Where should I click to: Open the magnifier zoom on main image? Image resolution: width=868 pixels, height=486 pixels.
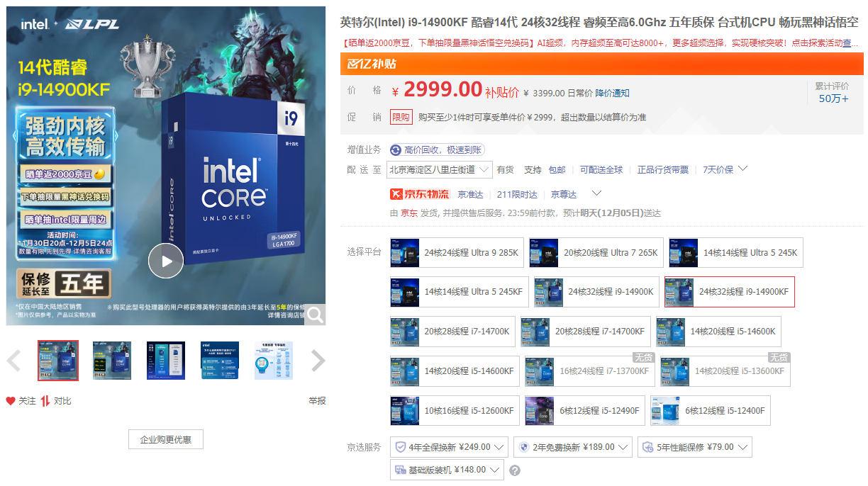point(315,315)
